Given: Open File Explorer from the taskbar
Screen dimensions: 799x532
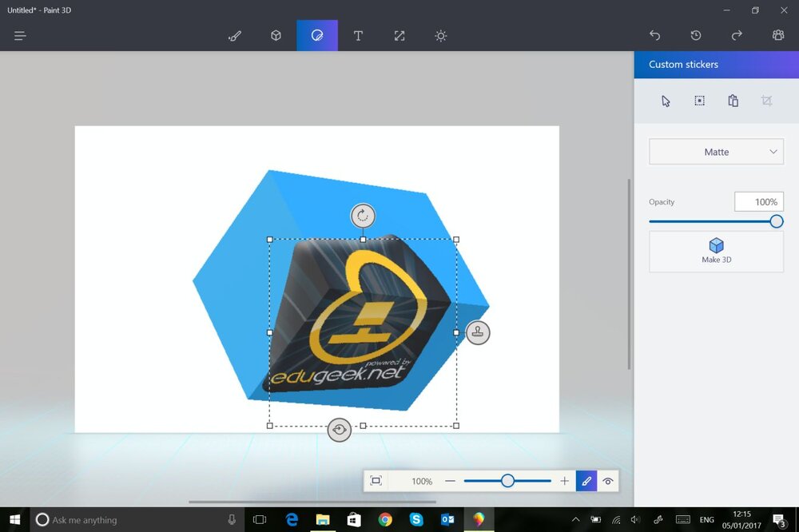Looking at the screenshot, I should pos(323,520).
